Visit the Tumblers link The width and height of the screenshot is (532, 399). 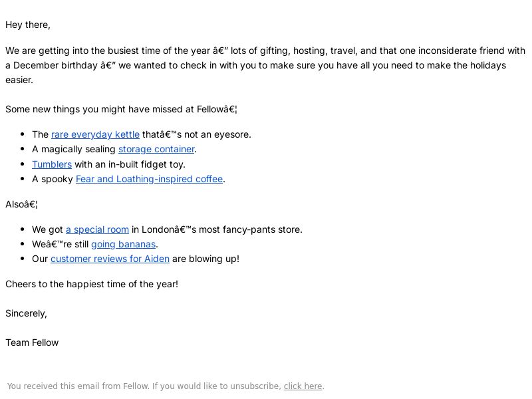[52, 164]
